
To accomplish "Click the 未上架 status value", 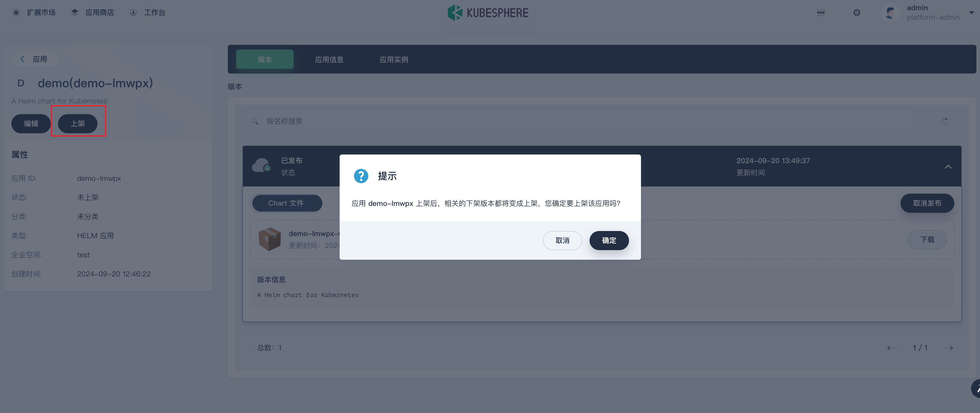I will 88,197.
